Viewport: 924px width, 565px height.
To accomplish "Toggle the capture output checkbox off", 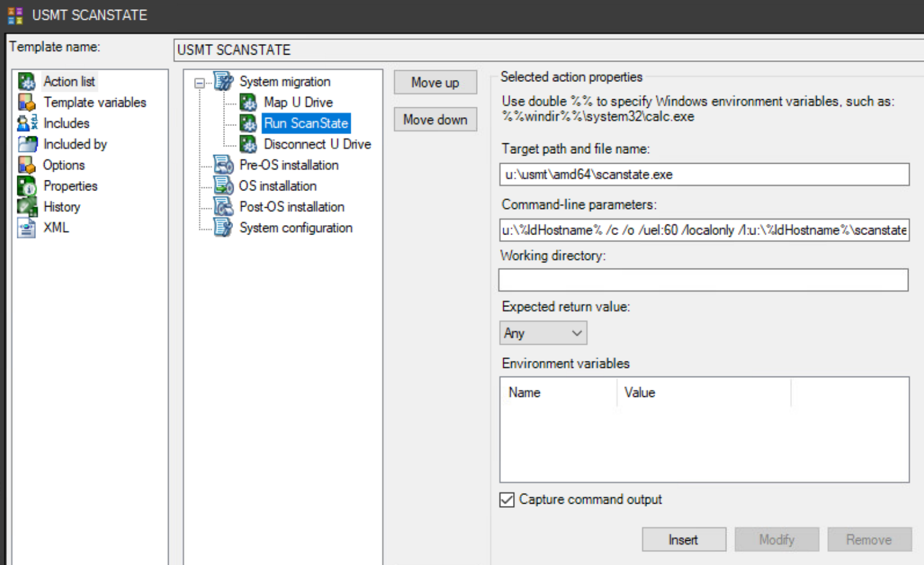I will click(x=506, y=499).
